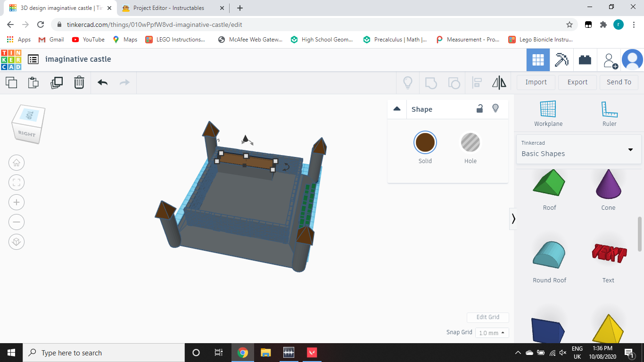Toggle orthographic/perspective view cube icon
Viewport: 644px width, 362px height.
[17, 242]
